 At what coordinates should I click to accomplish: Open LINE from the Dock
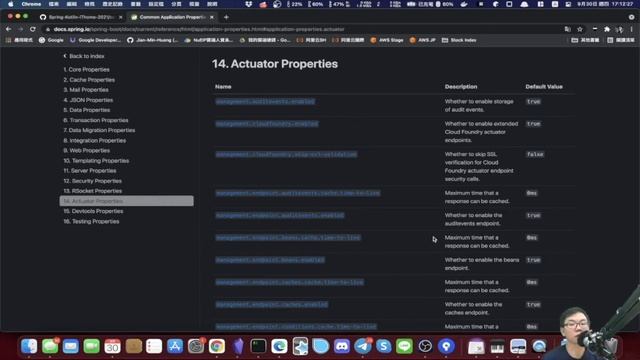pos(404,346)
